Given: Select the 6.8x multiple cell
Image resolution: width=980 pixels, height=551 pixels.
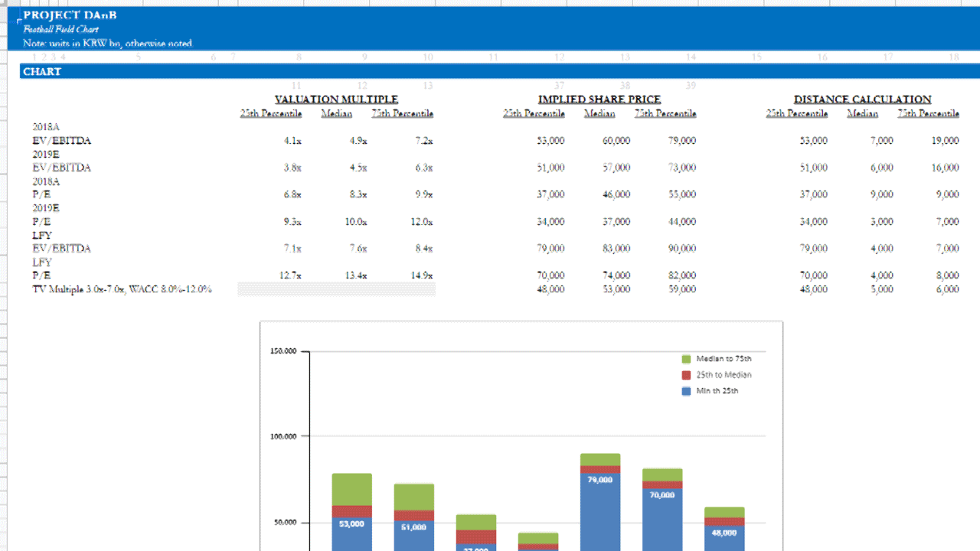Looking at the screenshot, I should pyautogui.click(x=292, y=194).
